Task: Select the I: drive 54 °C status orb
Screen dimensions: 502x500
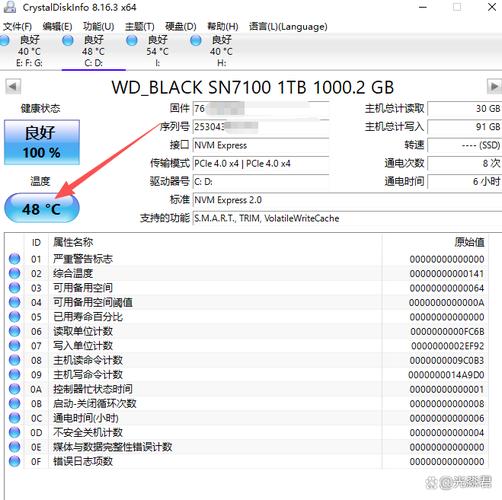Action: 132,41
